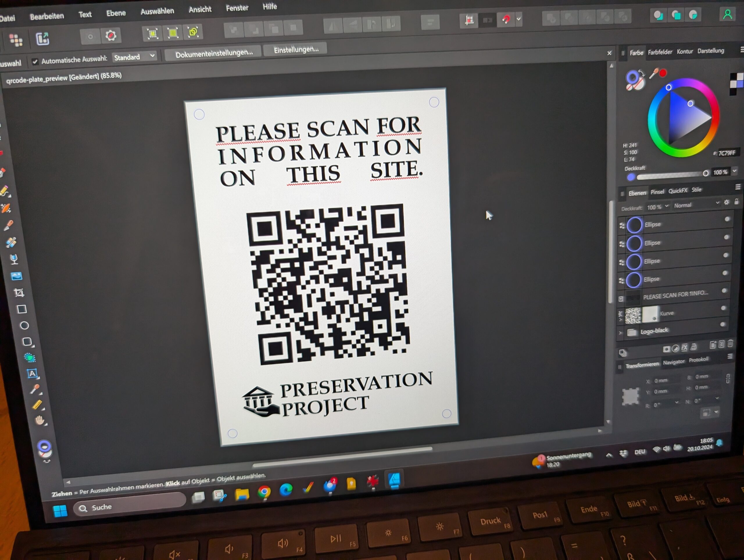Viewport: 744px width, 560px height.
Task: Open the color Deckkraft percentage dropdown
Action: [x=735, y=171]
